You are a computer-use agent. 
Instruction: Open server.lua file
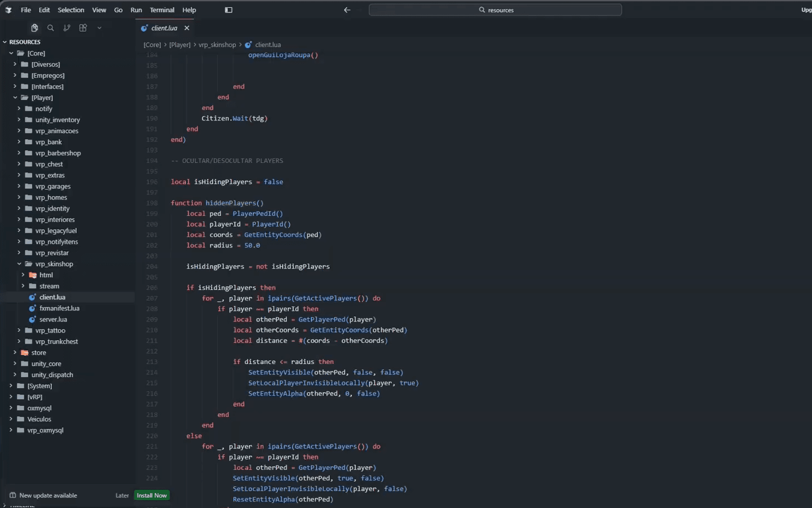(x=67, y=319)
